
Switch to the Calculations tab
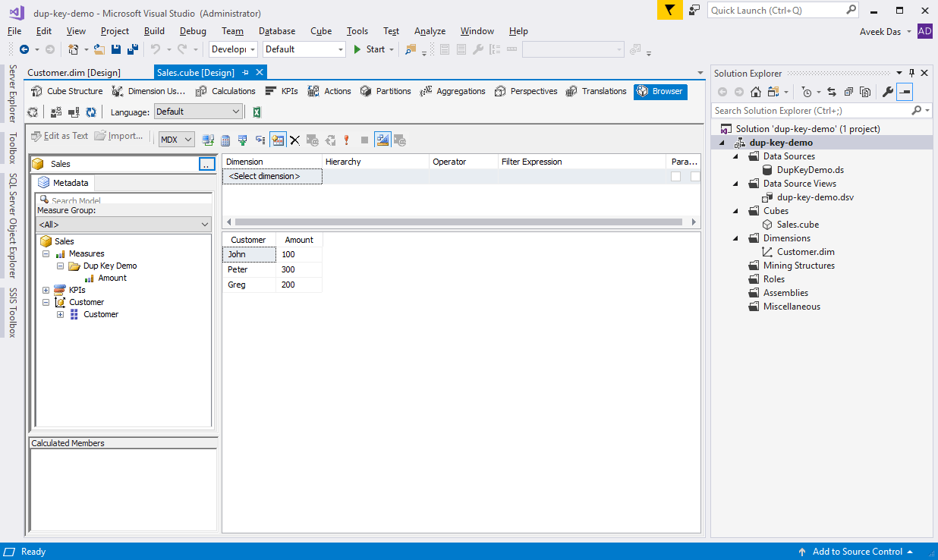[x=225, y=91]
